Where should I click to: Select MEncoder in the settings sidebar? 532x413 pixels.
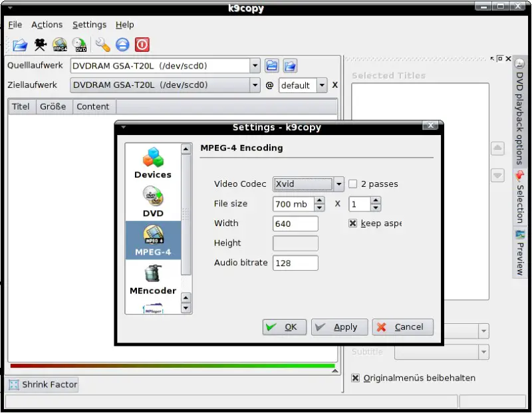(x=153, y=279)
